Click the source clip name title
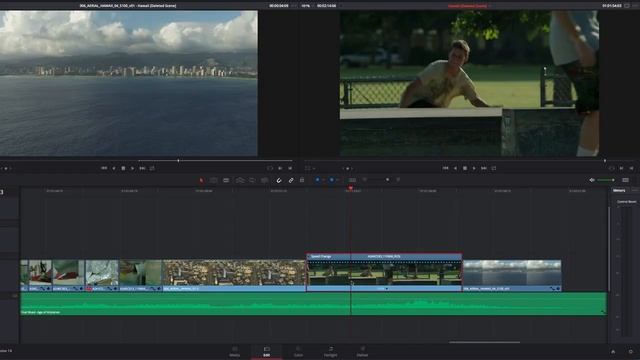The width and height of the screenshot is (640, 360). (x=128, y=6)
